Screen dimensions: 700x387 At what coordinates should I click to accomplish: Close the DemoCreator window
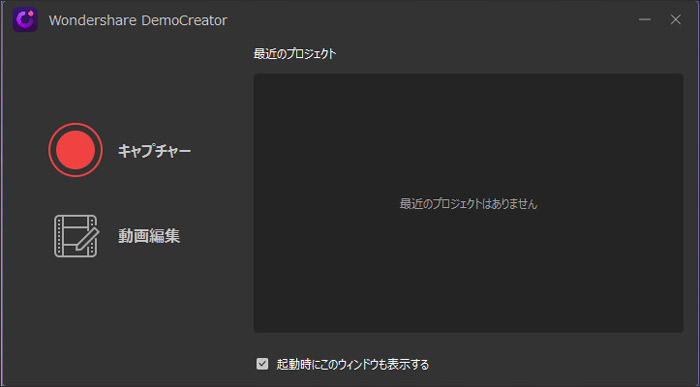tap(676, 20)
